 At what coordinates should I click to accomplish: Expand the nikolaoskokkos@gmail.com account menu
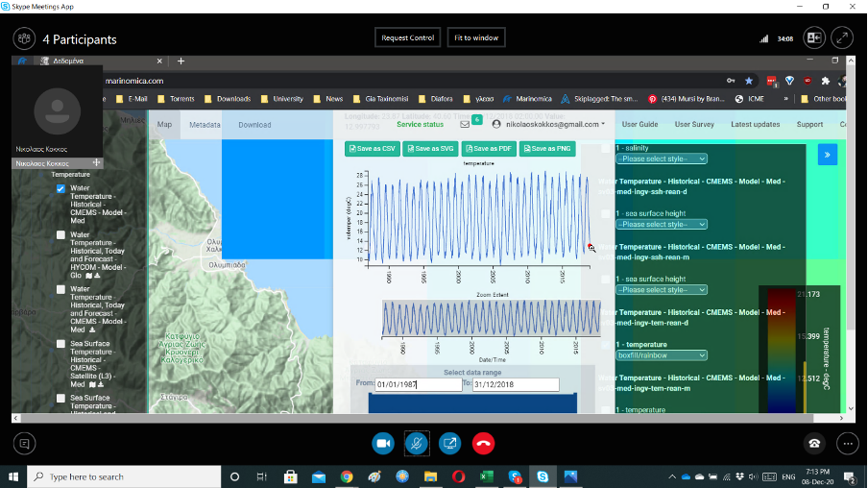click(x=549, y=124)
